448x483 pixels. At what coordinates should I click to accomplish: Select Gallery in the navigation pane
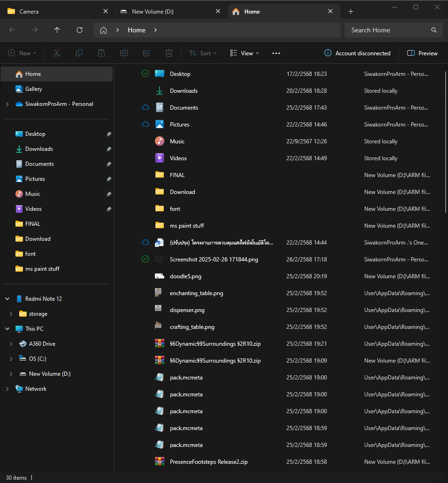57,89
